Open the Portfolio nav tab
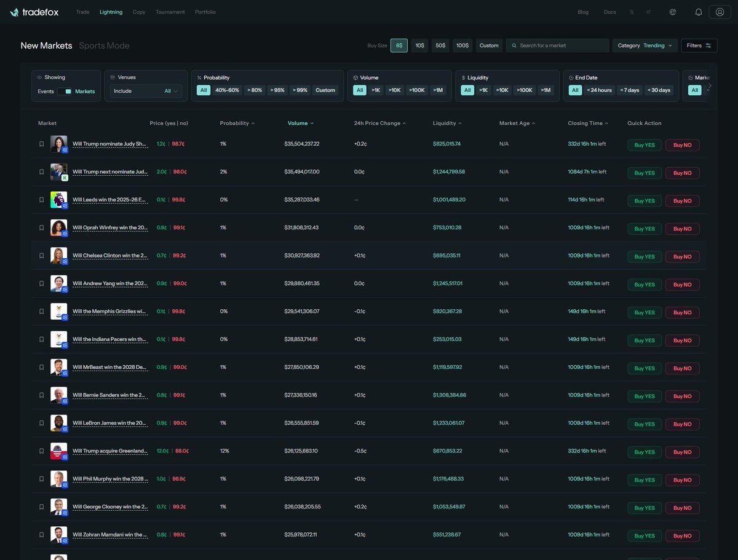Viewport: 738px width, 560px height. (x=205, y=12)
